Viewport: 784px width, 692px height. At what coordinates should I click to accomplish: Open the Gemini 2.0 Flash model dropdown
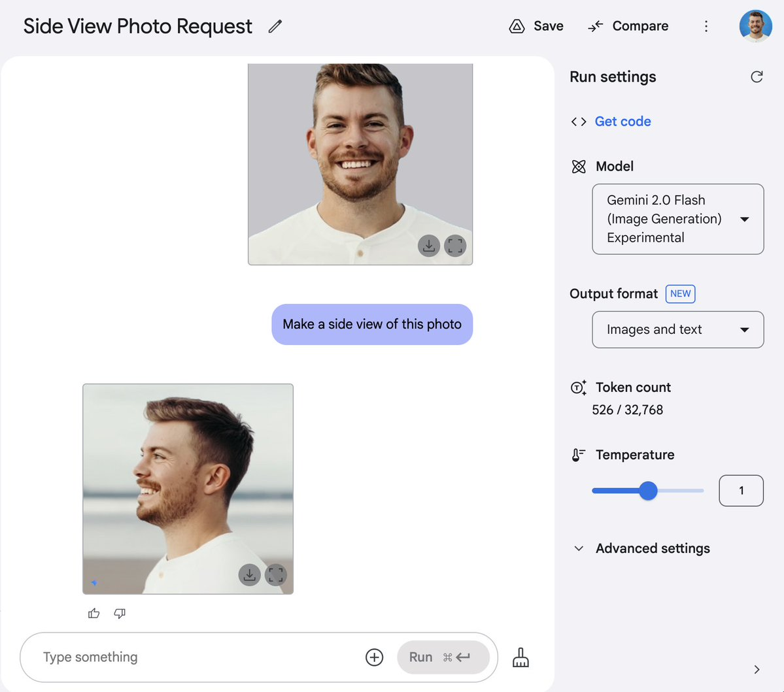[x=677, y=220]
